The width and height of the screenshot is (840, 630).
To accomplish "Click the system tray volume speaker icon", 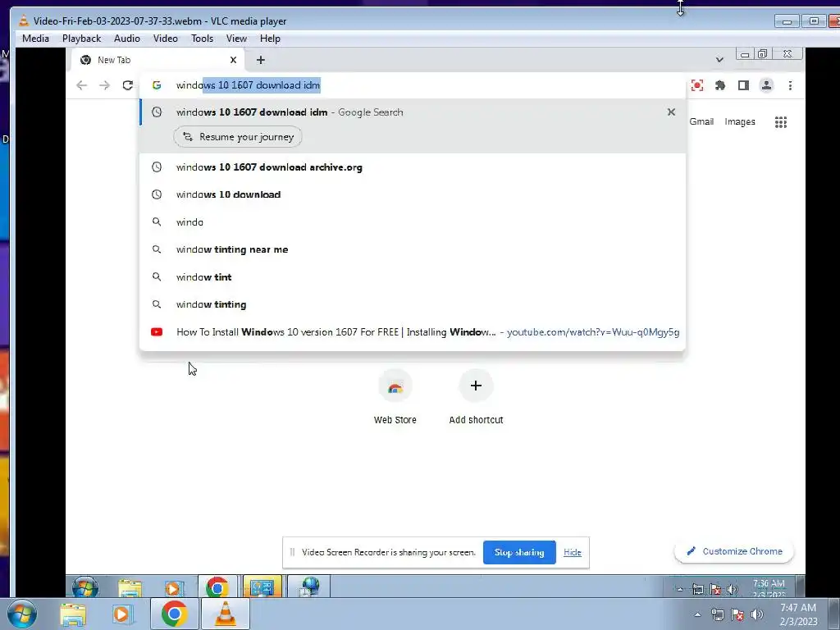I will tap(756, 614).
